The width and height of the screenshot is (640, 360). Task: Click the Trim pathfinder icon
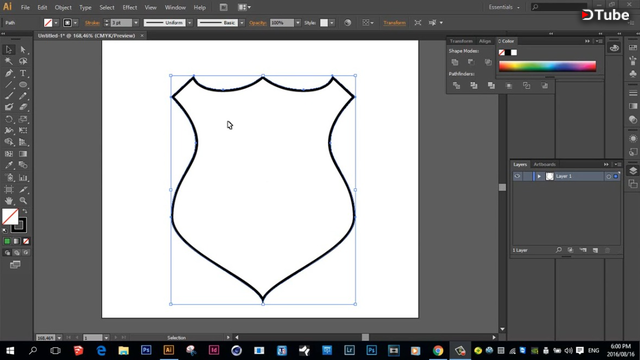[473, 85]
